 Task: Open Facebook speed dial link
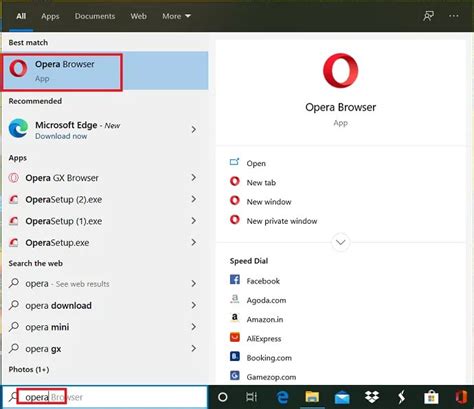pos(263,281)
